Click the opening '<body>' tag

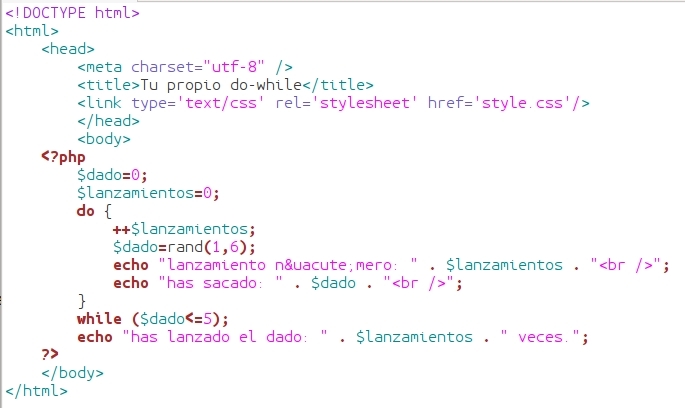(104, 139)
